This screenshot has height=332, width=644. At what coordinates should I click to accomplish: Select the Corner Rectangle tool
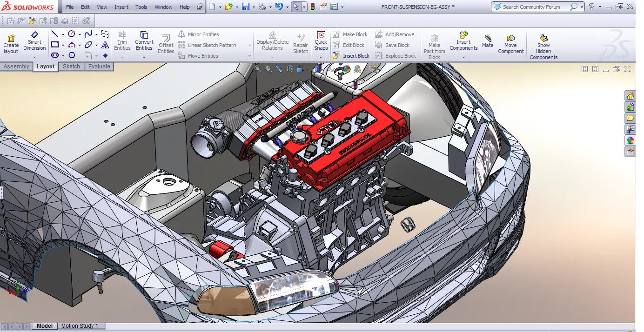click(x=55, y=45)
